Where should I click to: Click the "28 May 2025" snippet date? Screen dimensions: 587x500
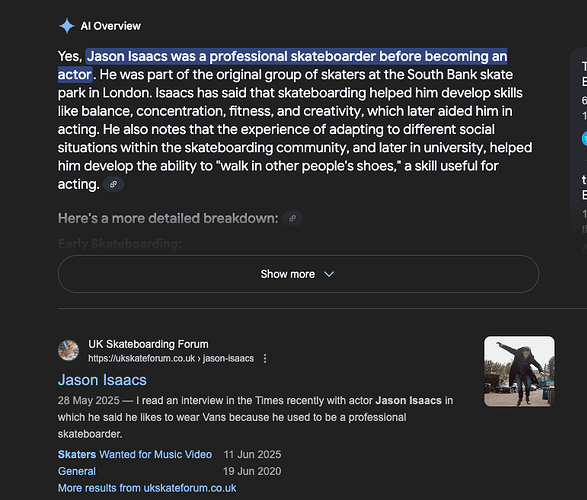tap(88, 400)
